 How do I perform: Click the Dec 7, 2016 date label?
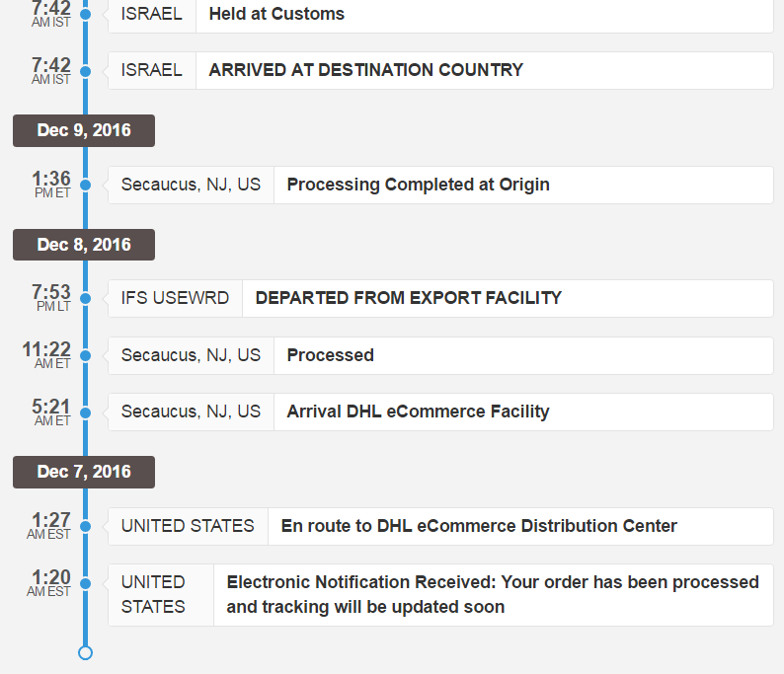click(84, 472)
